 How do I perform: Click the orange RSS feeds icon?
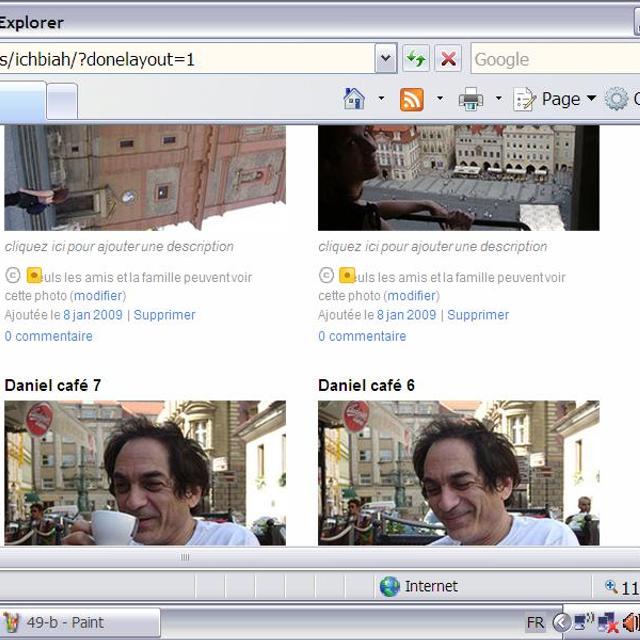pyautogui.click(x=411, y=99)
